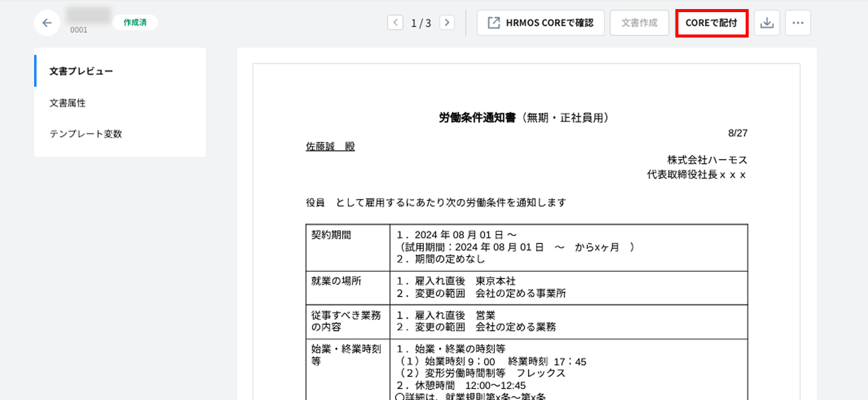Click the company name 株式会社ハーモス
Screen dimensions: 868x400
click(707, 160)
